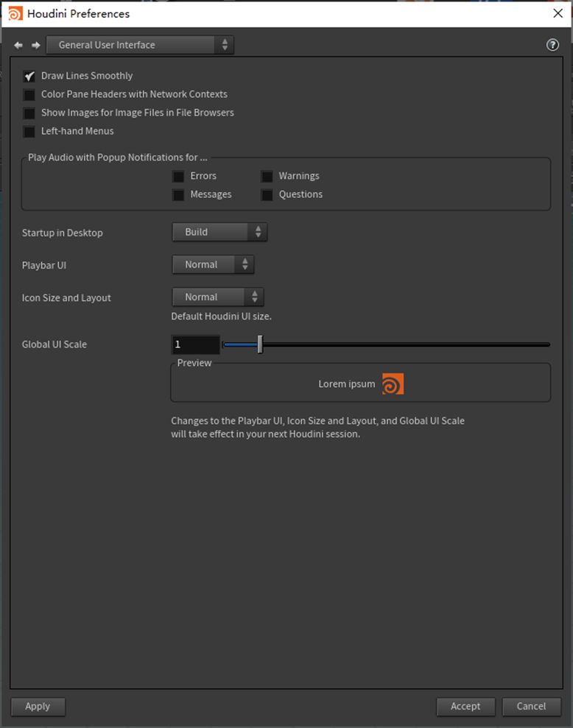Check the Errors audio notification box

pos(178,177)
